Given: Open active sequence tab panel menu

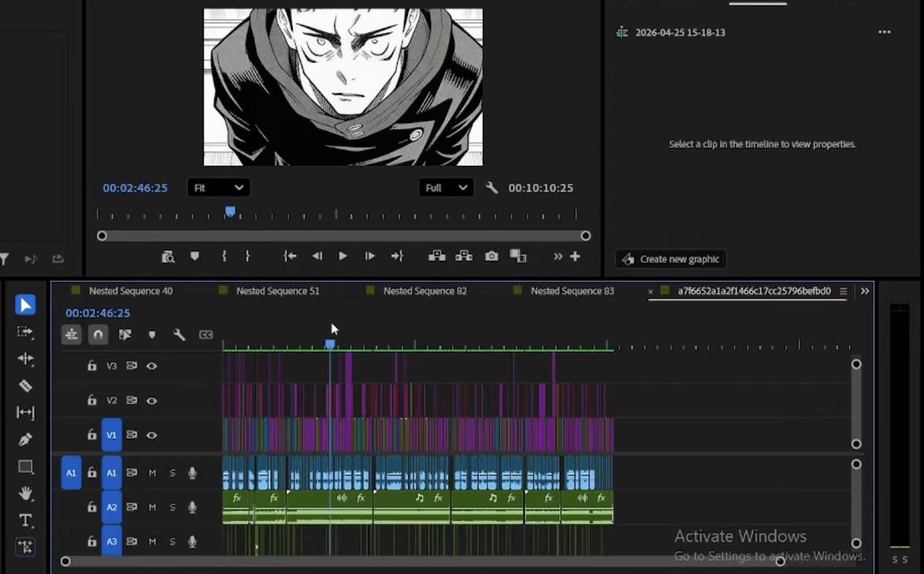Looking at the screenshot, I should [x=843, y=292].
